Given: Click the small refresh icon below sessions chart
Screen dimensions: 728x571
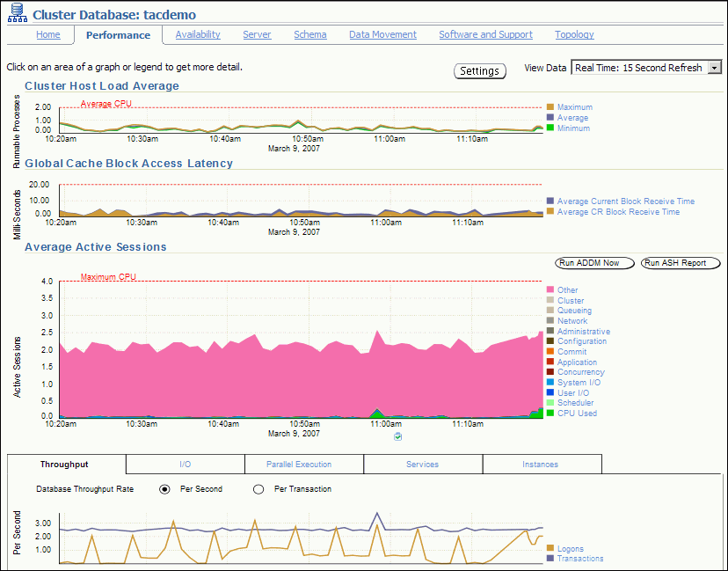Looking at the screenshot, I should pyautogui.click(x=397, y=436).
